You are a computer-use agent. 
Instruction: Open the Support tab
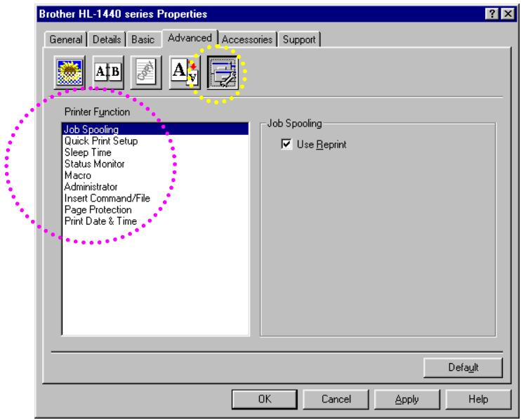pos(299,39)
